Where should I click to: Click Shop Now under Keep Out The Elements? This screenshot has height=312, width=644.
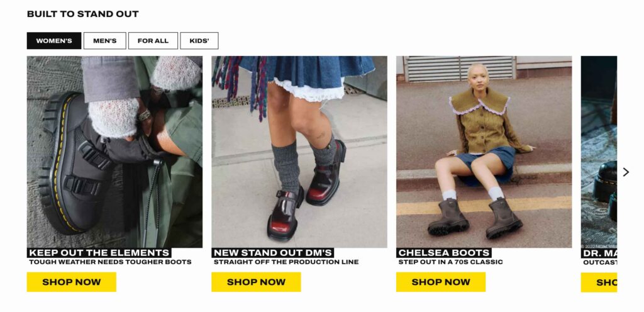[72, 282]
